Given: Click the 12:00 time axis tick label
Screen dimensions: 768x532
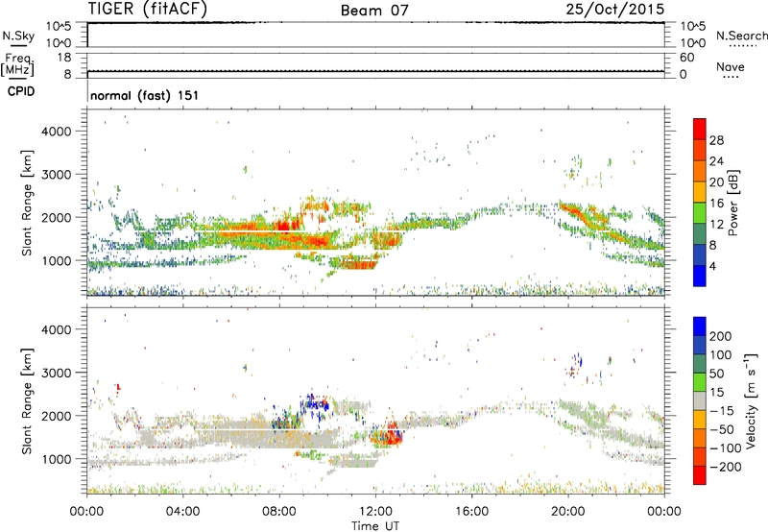Looking at the screenshot, I should [x=375, y=512].
